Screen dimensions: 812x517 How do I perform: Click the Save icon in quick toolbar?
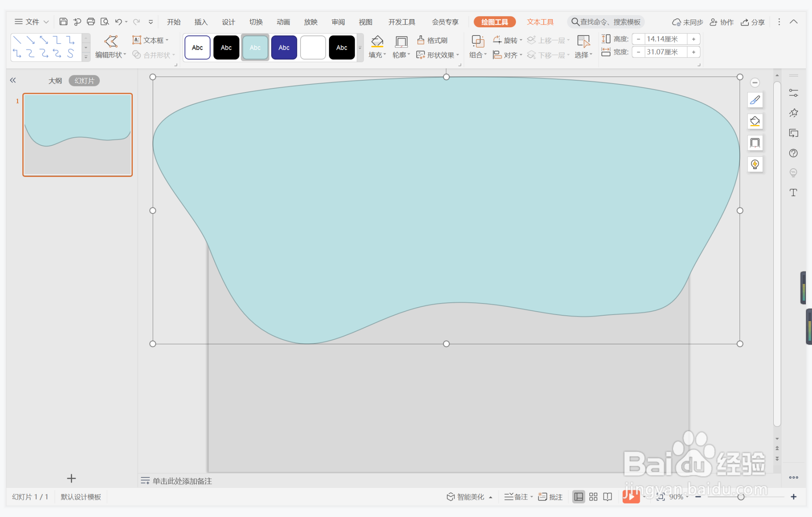point(63,22)
